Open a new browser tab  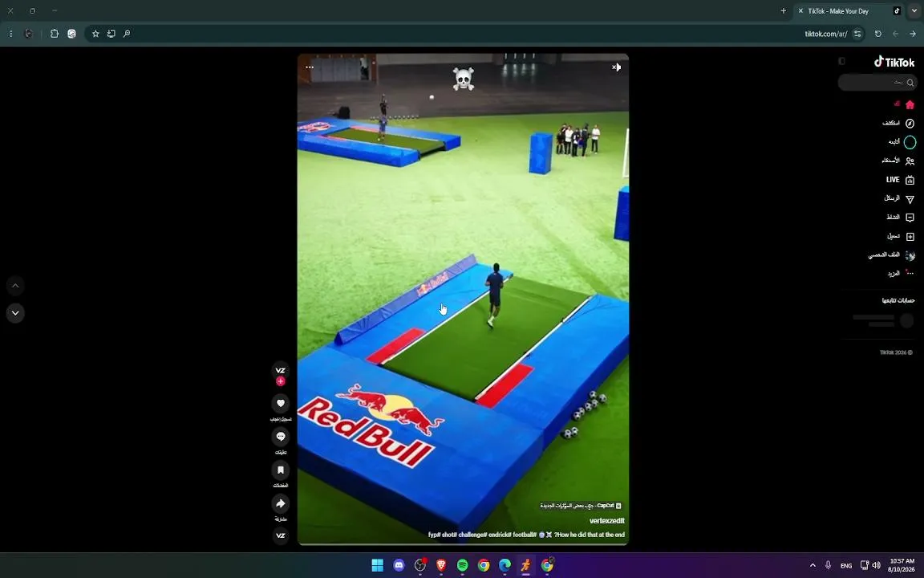(x=783, y=10)
